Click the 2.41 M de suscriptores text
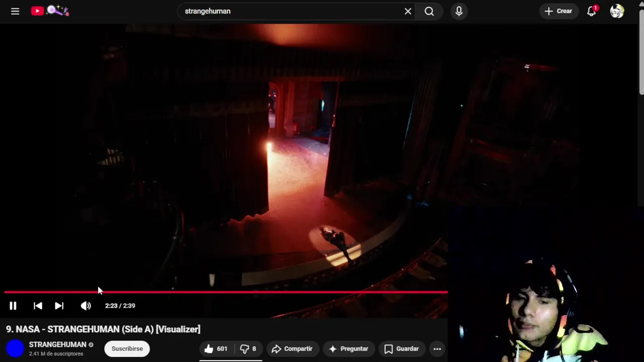Viewport: 644px width, 362px height. (x=56, y=354)
